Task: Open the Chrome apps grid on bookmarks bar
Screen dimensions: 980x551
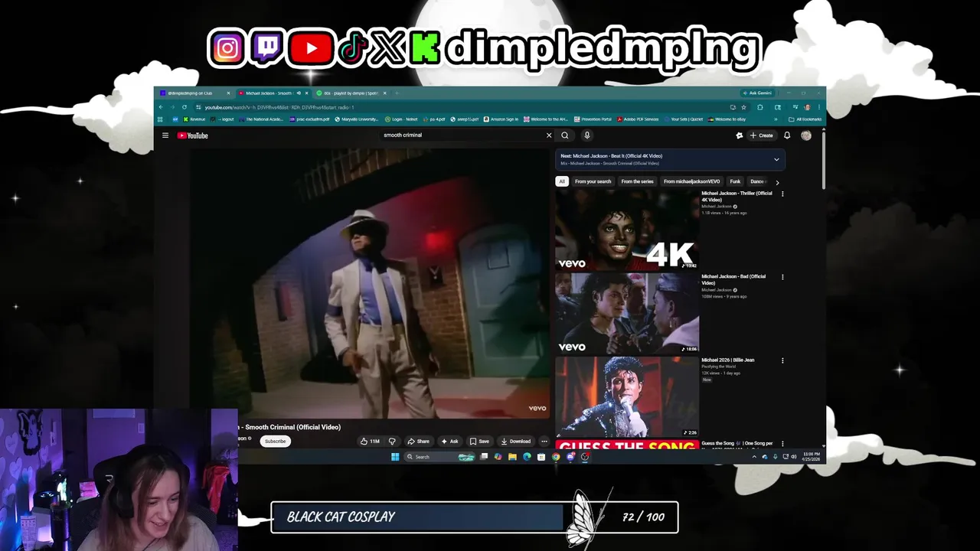Action: click(160, 119)
